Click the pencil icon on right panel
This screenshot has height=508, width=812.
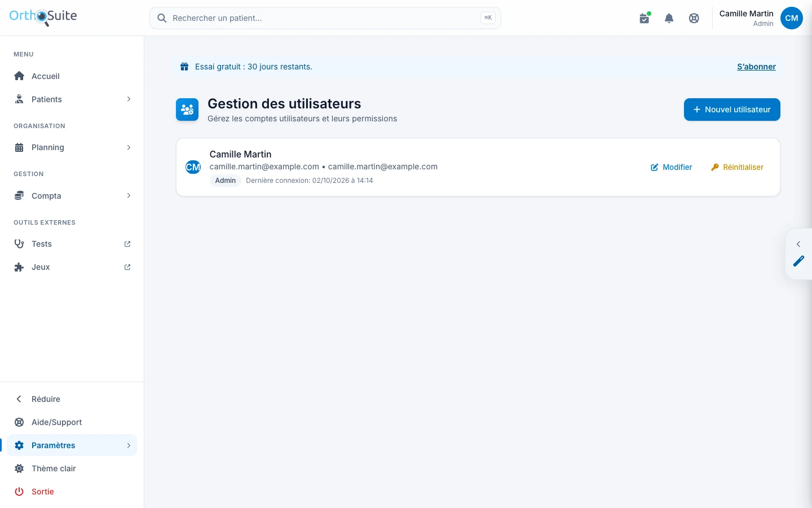click(798, 261)
